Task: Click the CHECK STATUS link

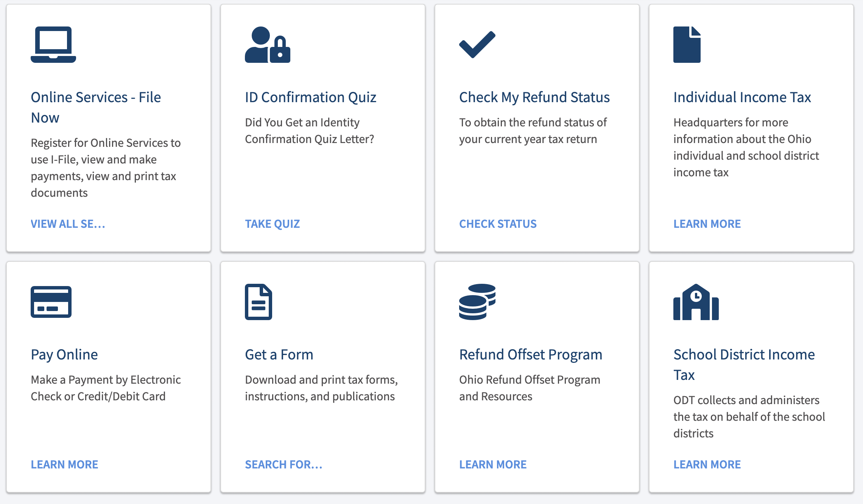Action: pyautogui.click(x=498, y=224)
